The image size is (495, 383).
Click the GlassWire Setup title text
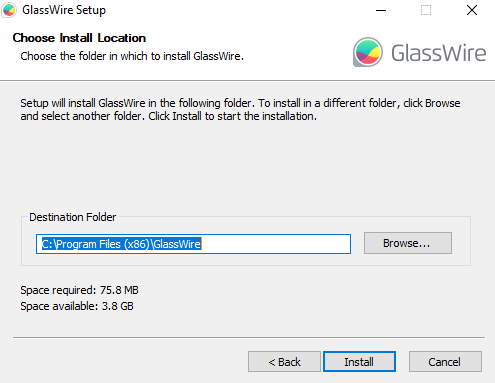point(64,10)
